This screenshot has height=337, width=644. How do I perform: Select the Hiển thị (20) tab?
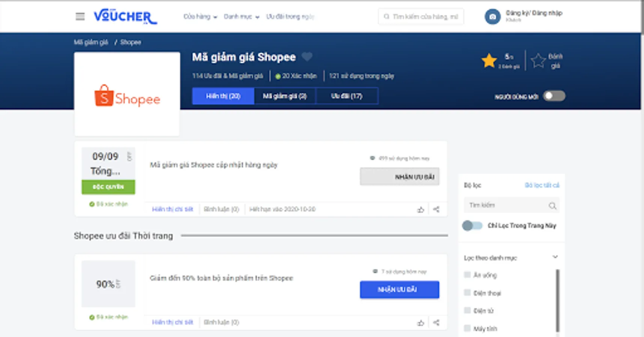(x=223, y=96)
